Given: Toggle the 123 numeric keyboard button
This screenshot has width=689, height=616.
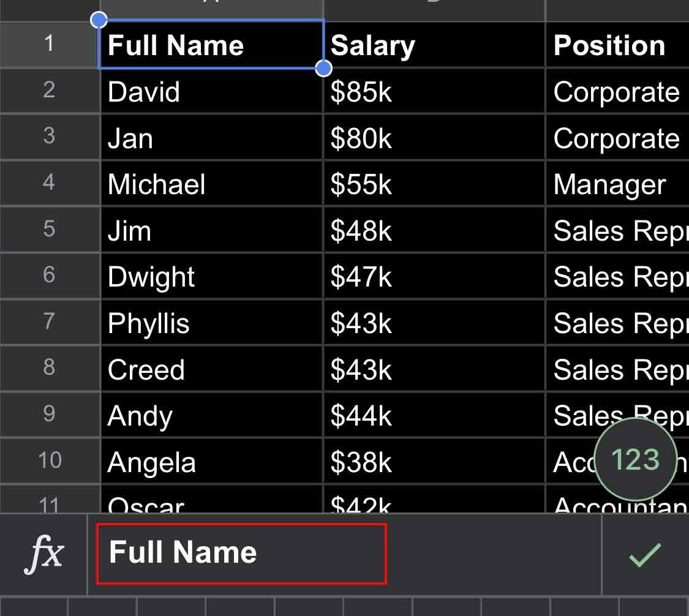Looking at the screenshot, I should click(x=635, y=459).
